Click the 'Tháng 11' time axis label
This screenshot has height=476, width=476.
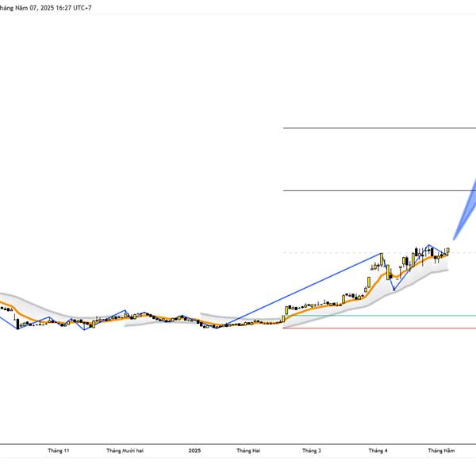pyautogui.click(x=59, y=451)
